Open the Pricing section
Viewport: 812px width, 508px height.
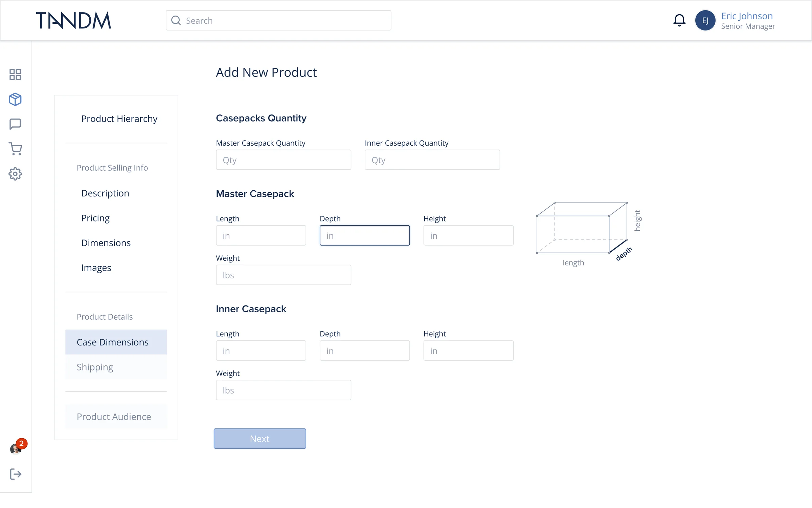(95, 218)
